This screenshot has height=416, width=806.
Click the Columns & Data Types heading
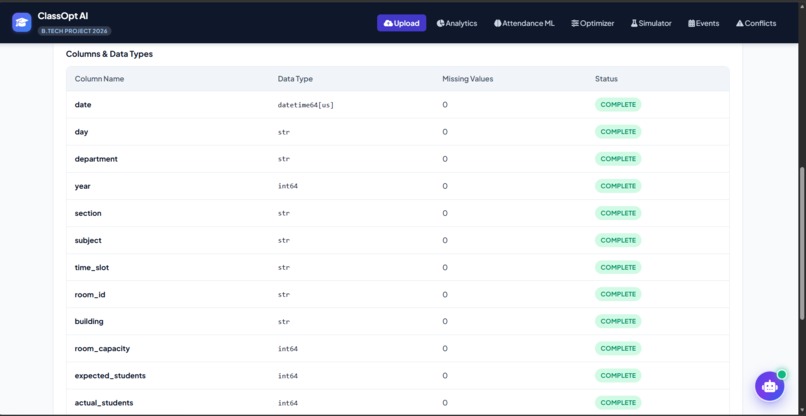[x=109, y=54]
